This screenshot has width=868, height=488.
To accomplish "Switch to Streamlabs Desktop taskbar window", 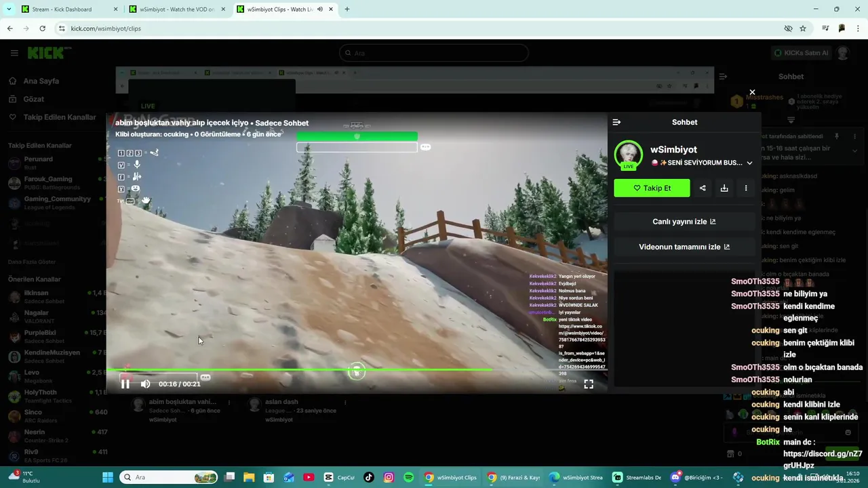I will 637,477.
